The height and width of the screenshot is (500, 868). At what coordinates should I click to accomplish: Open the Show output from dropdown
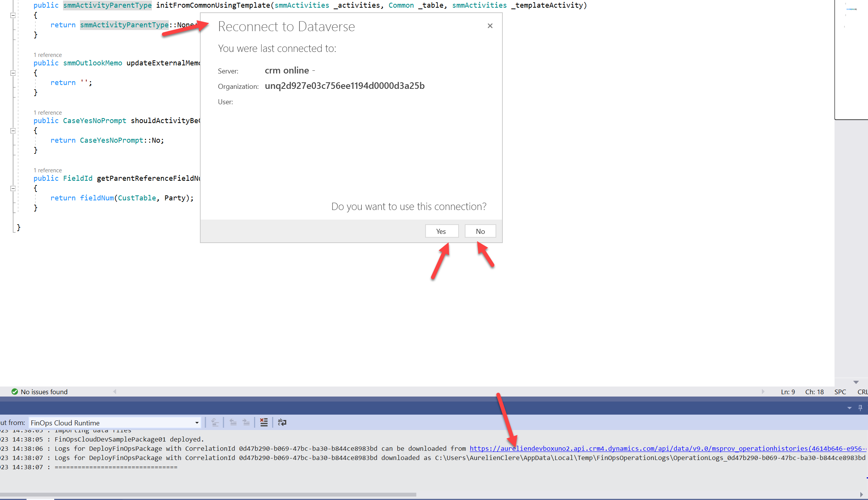(x=196, y=423)
